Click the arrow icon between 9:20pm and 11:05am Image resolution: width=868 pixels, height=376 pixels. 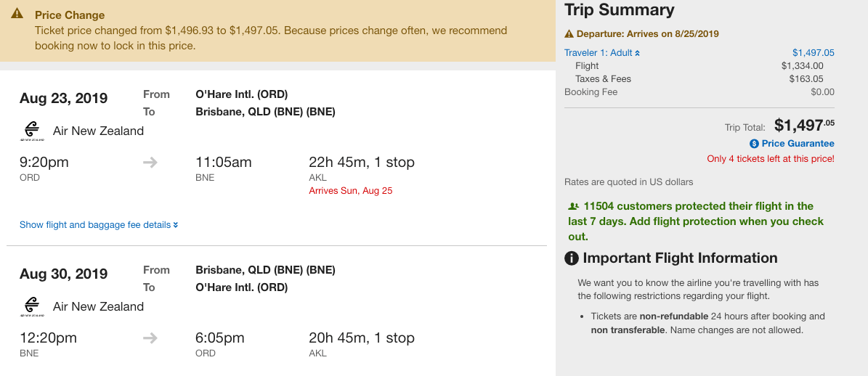pyautogui.click(x=150, y=163)
